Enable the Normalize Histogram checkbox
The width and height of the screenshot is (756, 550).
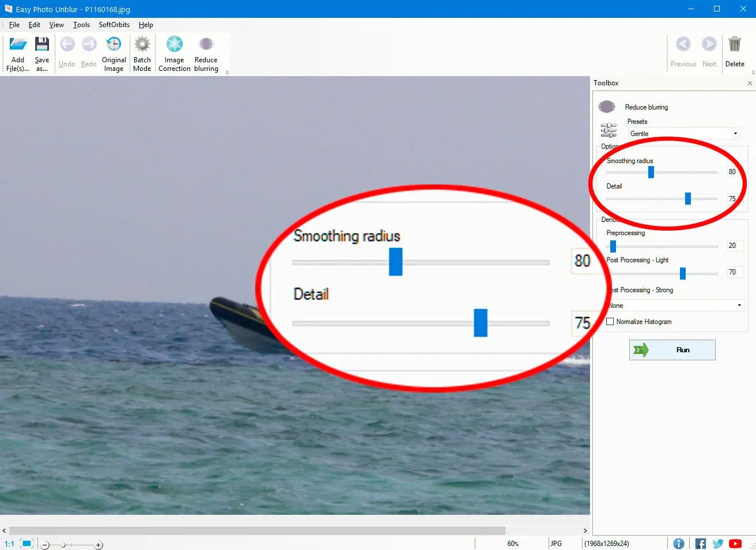pos(610,322)
